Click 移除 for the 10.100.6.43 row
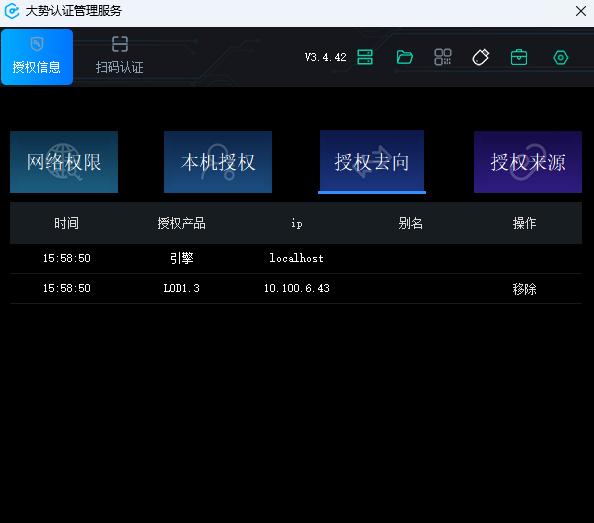The height and width of the screenshot is (523, 594). pos(524,289)
